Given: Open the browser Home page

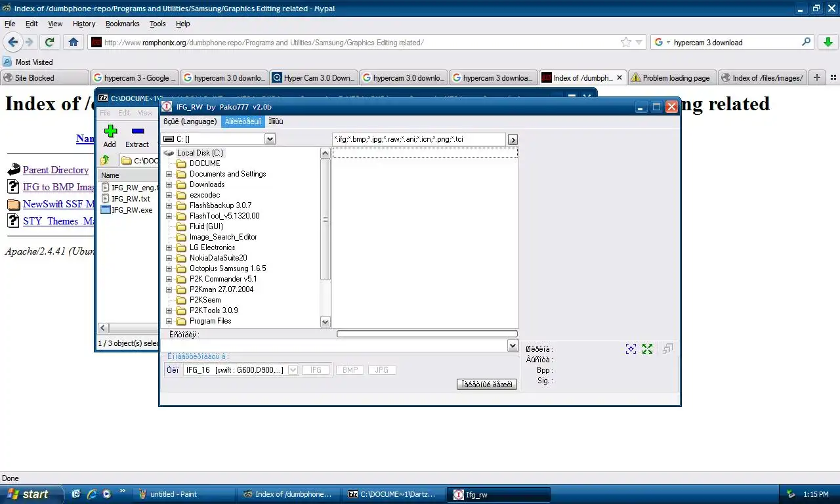Looking at the screenshot, I should (x=73, y=42).
